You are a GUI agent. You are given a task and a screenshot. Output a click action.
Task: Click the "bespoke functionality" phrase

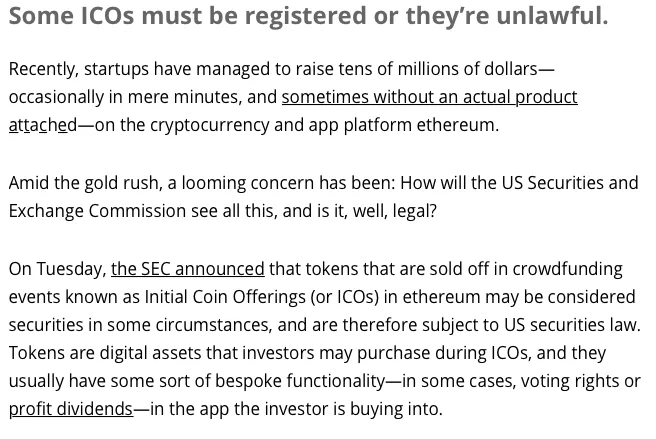300,381
